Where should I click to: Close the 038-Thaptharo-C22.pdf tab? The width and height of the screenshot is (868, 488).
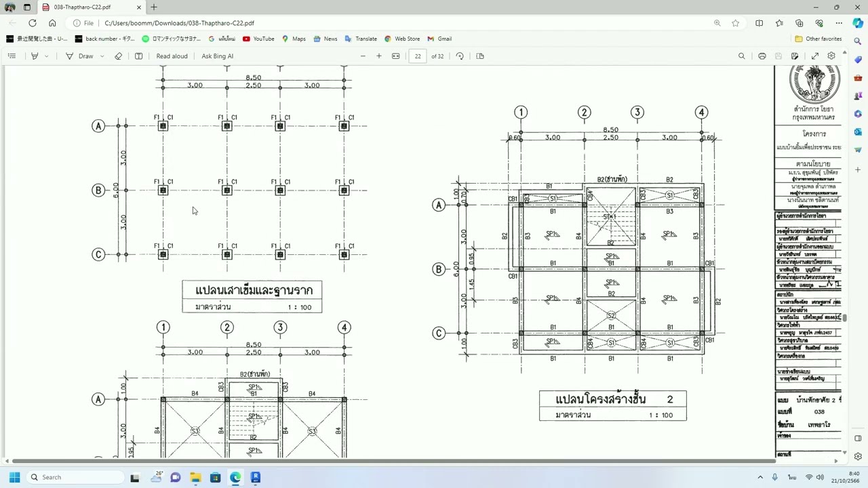coord(139,7)
